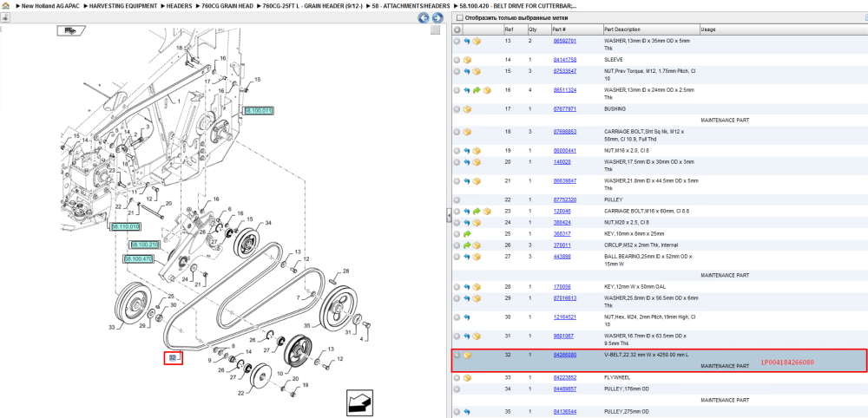Open part number link 87752320
The width and height of the screenshot is (868, 418).
[x=565, y=199]
